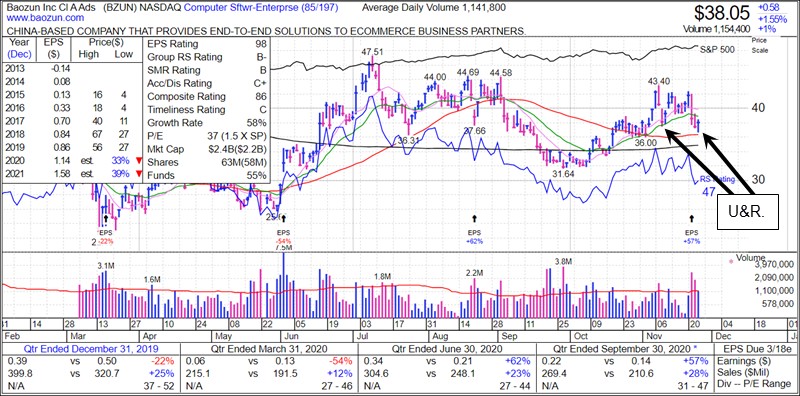Select the Acc/Dis Rating C+ row
The image size is (800, 396).
pyautogui.click(x=207, y=84)
